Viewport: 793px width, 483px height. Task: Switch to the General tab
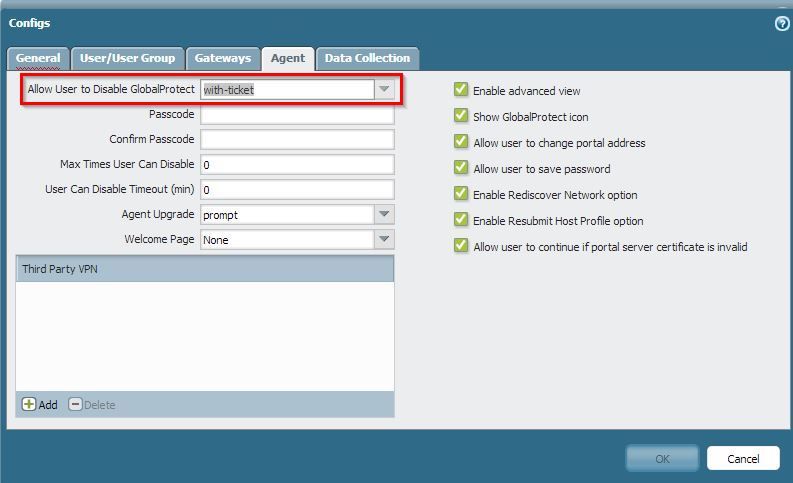pyautogui.click(x=38, y=59)
